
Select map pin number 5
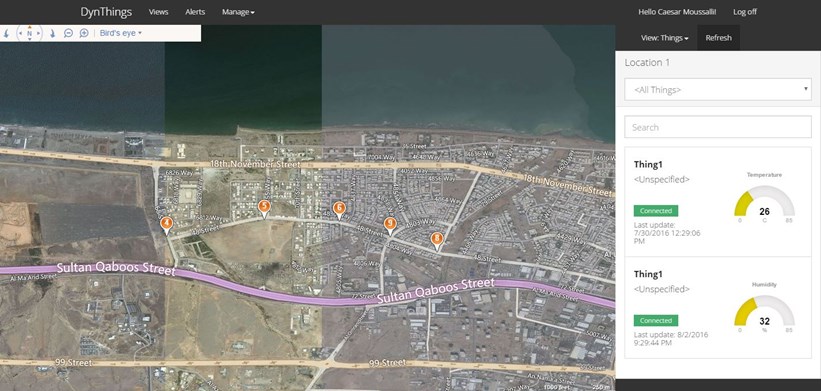(x=264, y=209)
